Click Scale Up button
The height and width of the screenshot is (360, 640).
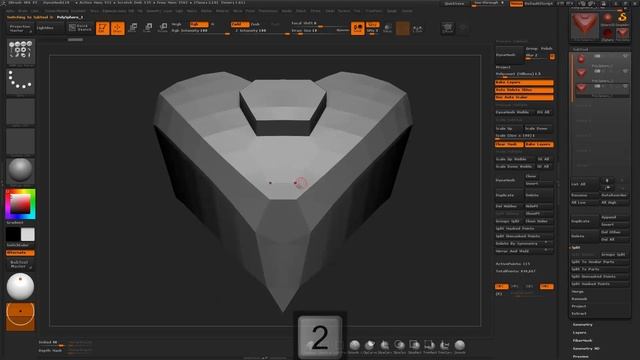point(509,128)
